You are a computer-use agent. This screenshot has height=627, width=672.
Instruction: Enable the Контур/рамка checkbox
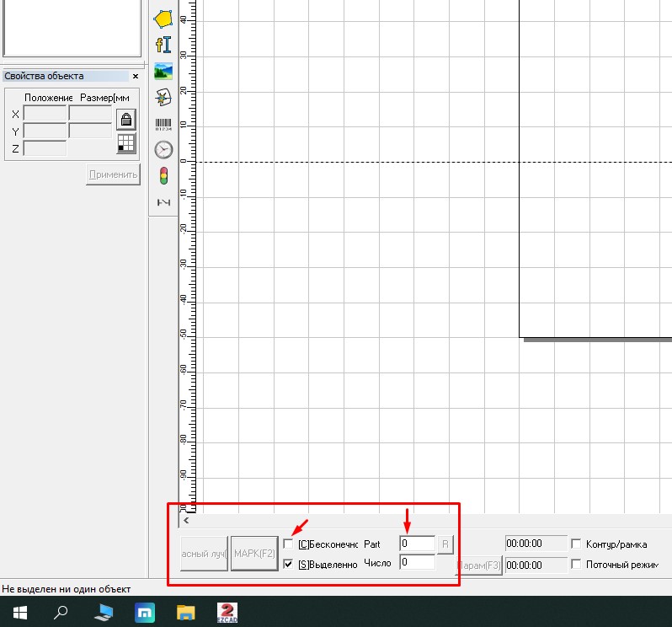(x=576, y=544)
